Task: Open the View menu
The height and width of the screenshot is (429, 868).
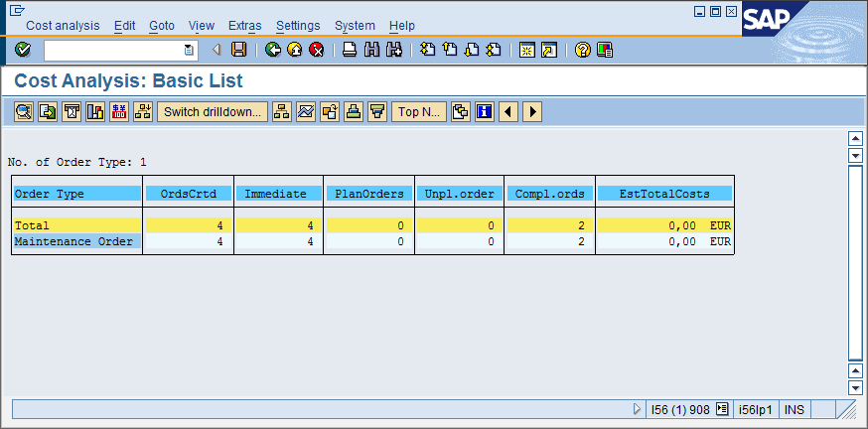Action: (x=202, y=26)
